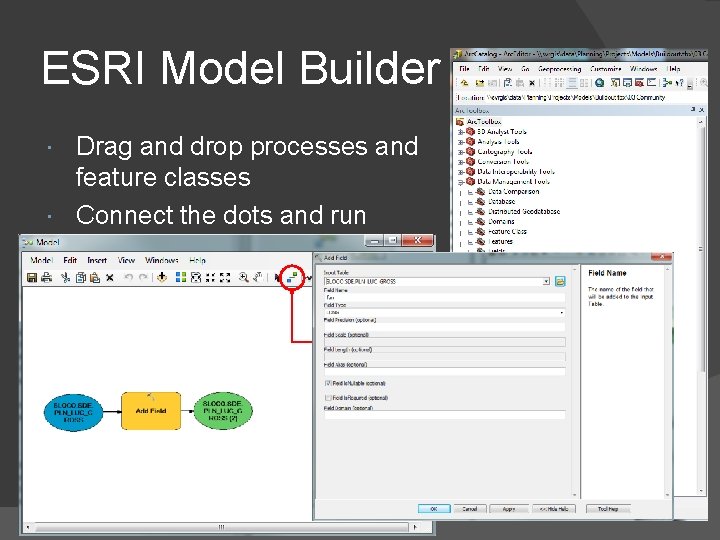Open the Geoprocessing menu in ArcCatalog
This screenshot has height=540, width=720.
pyautogui.click(x=559, y=69)
